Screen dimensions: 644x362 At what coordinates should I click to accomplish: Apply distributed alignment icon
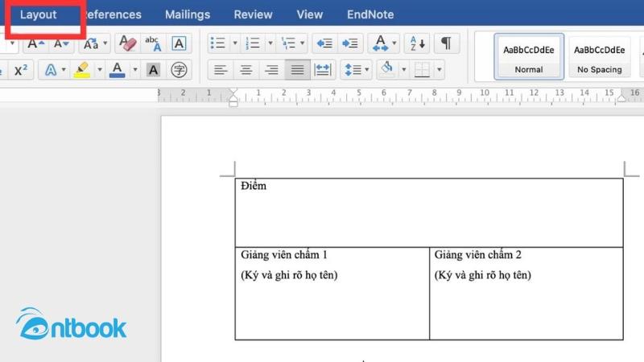coord(323,70)
